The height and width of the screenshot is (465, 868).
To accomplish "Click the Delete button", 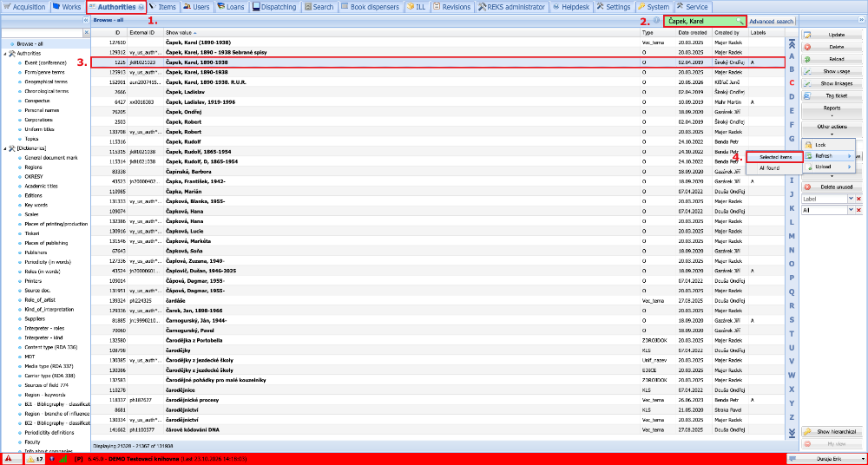I will click(x=832, y=47).
